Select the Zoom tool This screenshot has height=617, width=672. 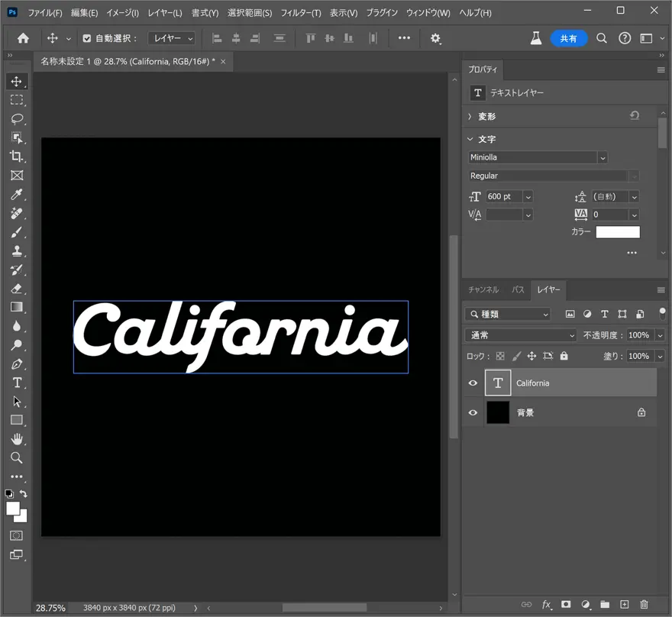17,457
